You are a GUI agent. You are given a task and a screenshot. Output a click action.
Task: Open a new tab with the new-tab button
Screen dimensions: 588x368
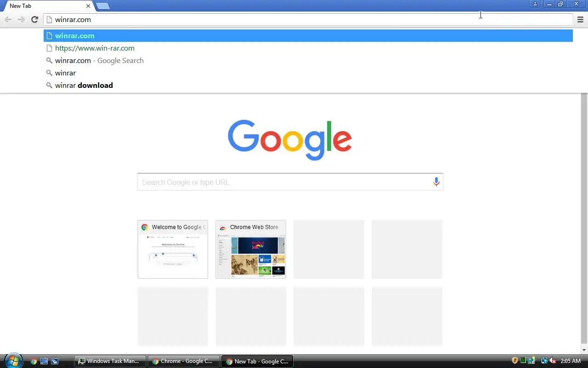(103, 6)
